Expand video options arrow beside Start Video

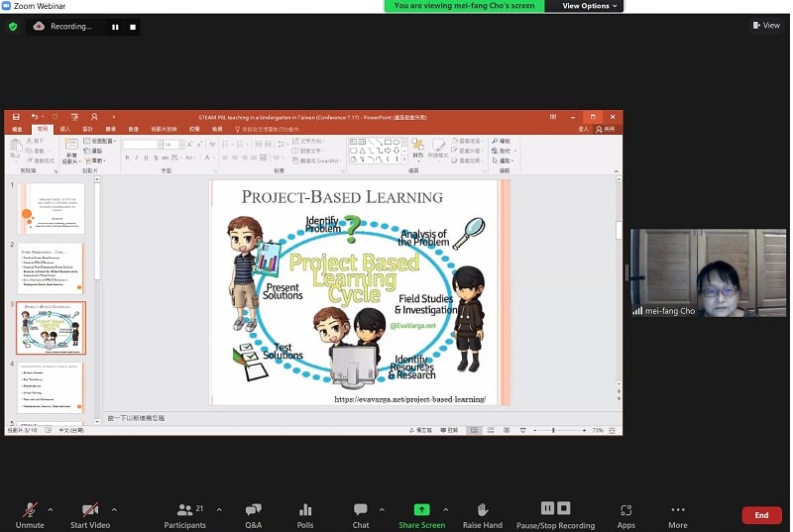click(x=114, y=509)
